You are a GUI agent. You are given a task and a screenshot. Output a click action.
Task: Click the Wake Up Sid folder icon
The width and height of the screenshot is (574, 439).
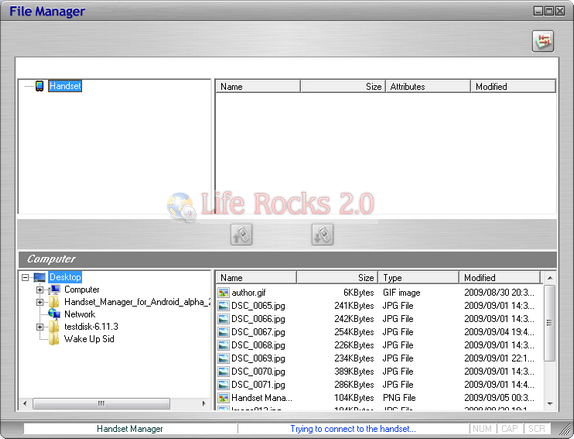tap(54, 339)
